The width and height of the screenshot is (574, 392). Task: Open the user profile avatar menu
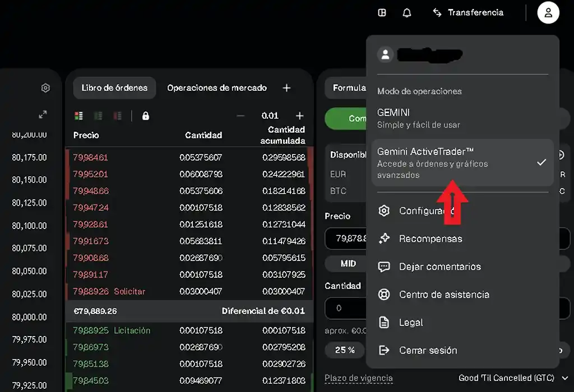pyautogui.click(x=548, y=13)
